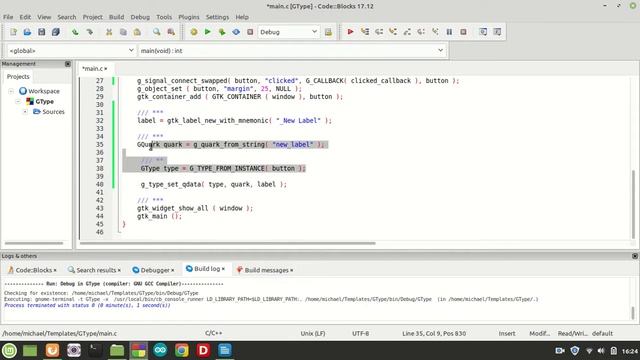
Task: Click the volume icon in system tray
Action: [601, 351]
